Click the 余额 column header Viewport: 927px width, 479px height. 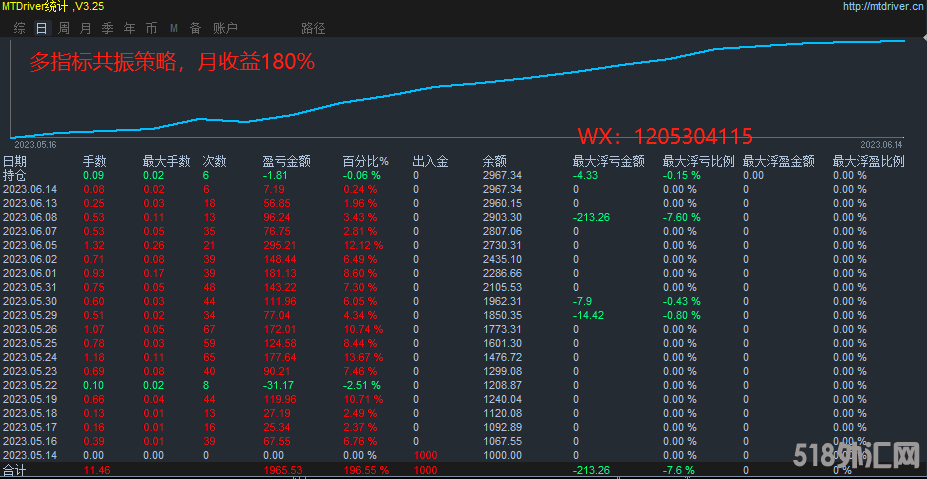pos(494,161)
